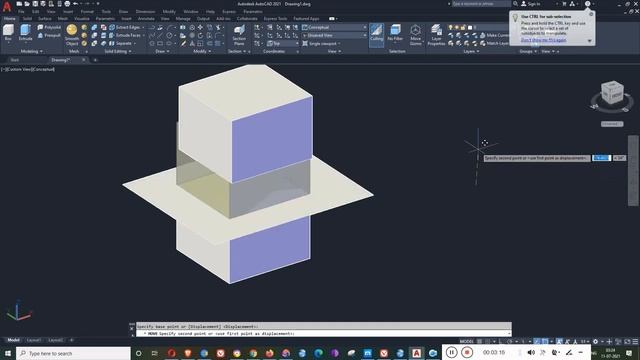Expand the Solid Editing panel dropdown

point(118,51)
